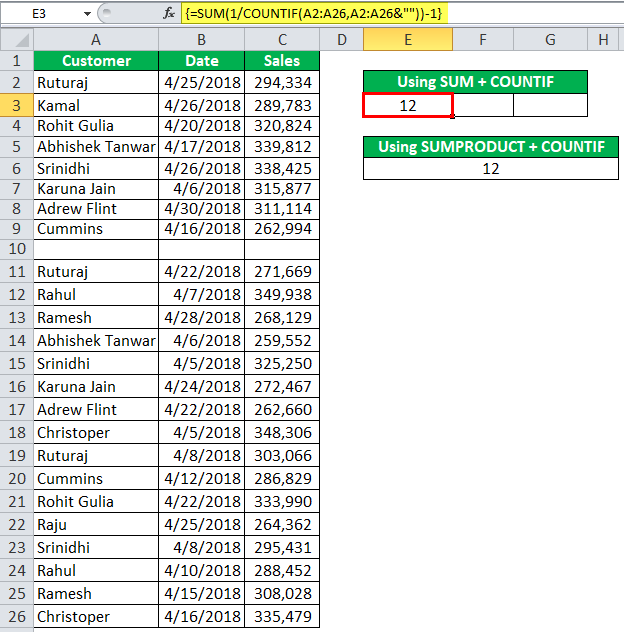Click date 4/10/2018

click(x=202, y=570)
